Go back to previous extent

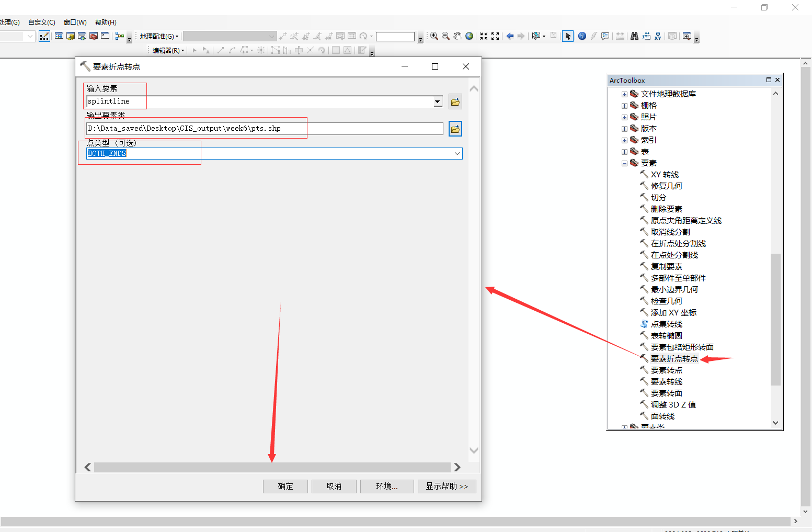pos(510,36)
